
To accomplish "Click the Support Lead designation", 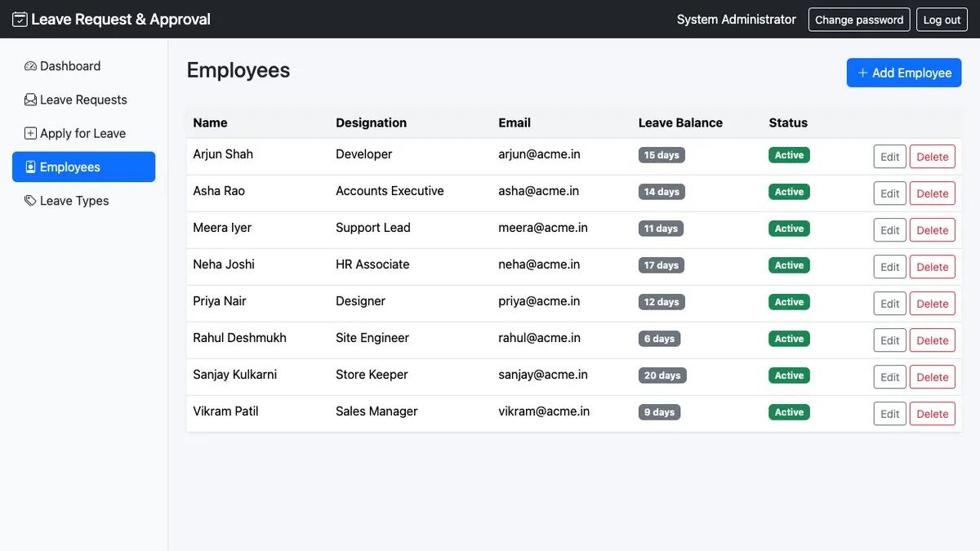I will 373,228.
